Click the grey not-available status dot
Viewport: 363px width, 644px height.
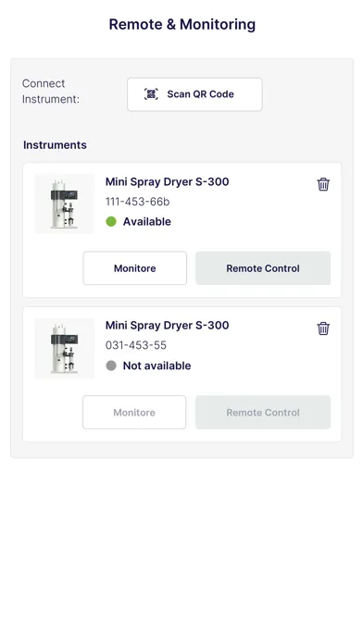111,365
